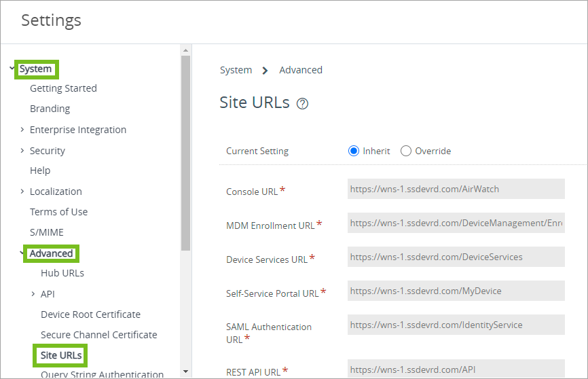Click the SAML Authentication URL field
Viewport: 588px width, 379px height.
coord(456,325)
